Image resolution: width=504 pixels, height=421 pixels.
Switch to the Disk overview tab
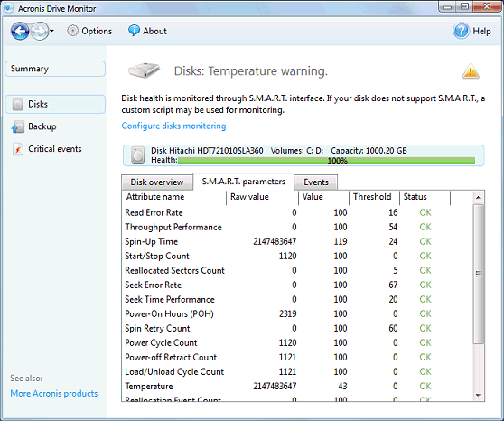157,182
